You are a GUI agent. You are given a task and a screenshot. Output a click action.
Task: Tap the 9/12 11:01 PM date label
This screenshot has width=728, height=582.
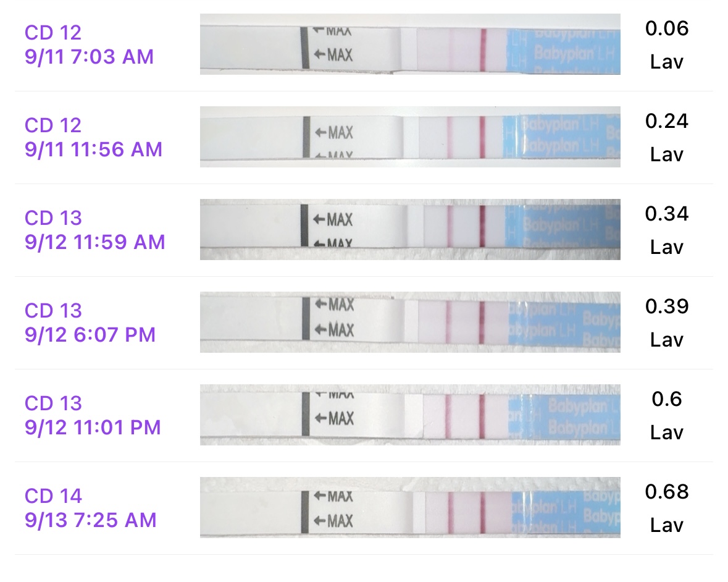tap(93, 428)
